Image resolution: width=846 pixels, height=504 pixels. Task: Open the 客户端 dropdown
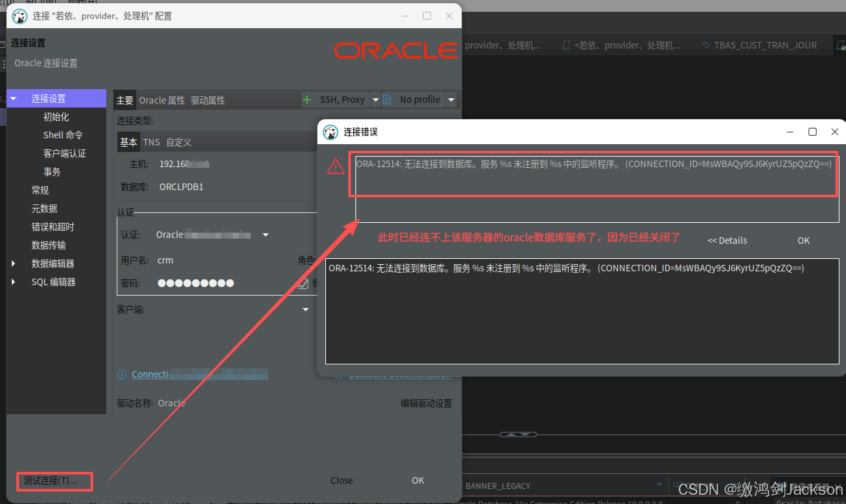click(x=306, y=309)
